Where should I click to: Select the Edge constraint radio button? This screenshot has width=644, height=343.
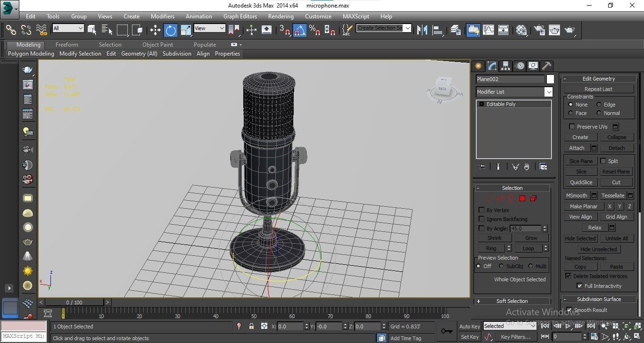pos(599,105)
